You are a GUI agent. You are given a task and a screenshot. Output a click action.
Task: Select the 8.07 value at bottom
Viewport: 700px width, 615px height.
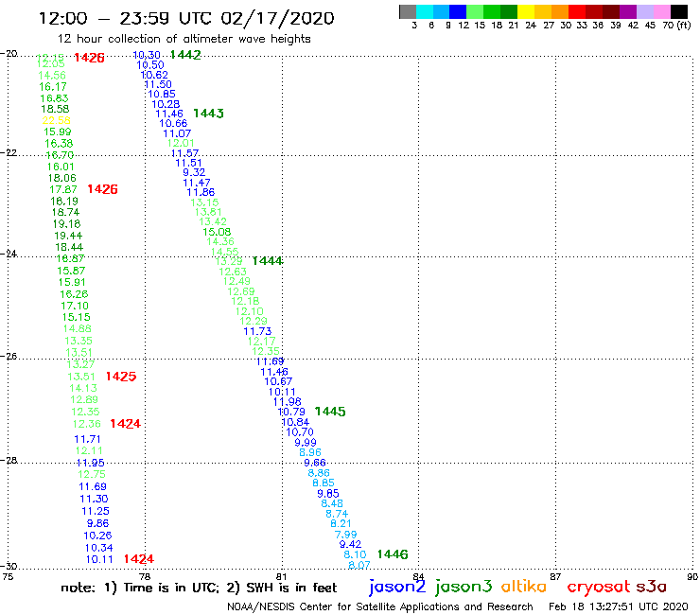coord(359,565)
